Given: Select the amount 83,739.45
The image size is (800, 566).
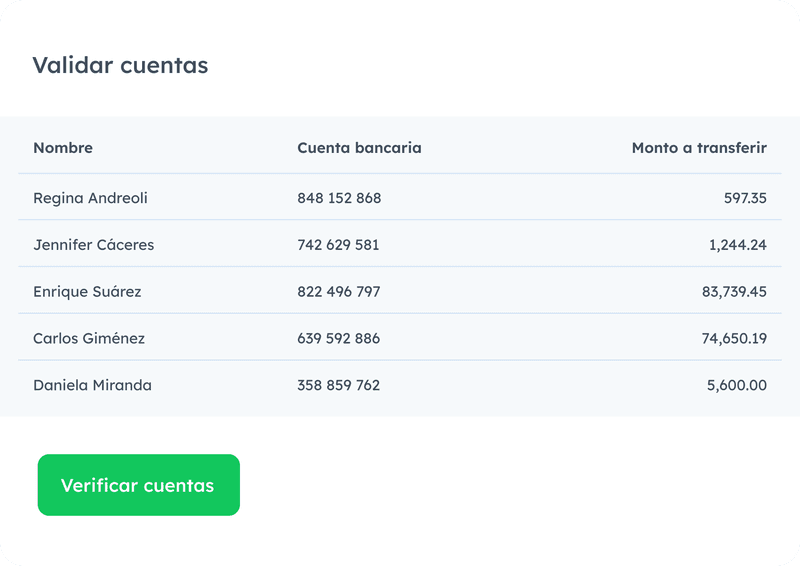Looking at the screenshot, I should click(x=734, y=292).
